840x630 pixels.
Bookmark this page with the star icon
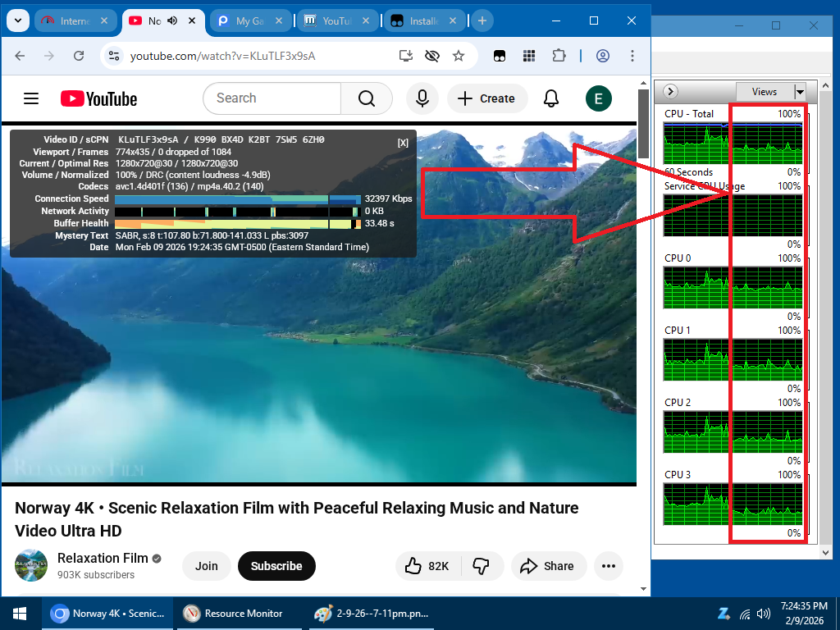coord(459,56)
